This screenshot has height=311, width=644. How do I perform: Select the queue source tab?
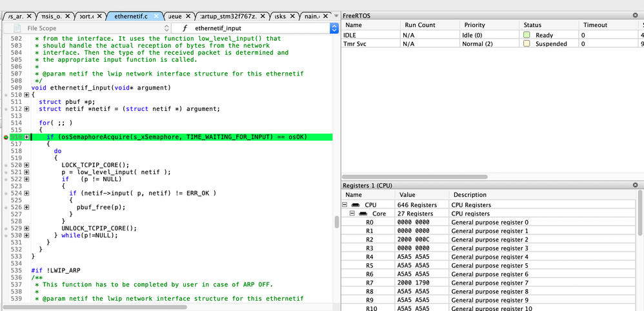[175, 16]
